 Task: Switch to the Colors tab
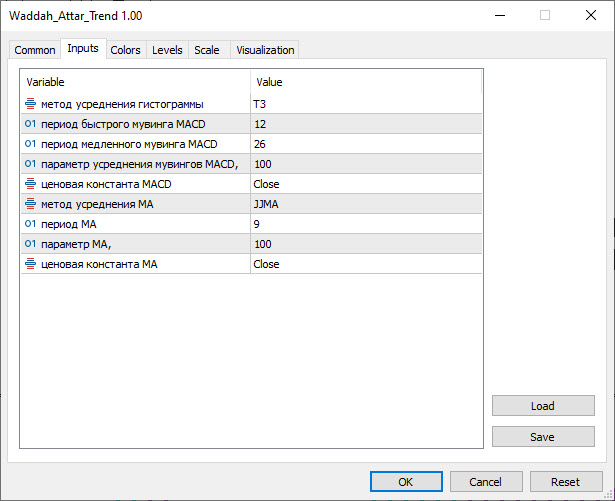[x=125, y=50]
